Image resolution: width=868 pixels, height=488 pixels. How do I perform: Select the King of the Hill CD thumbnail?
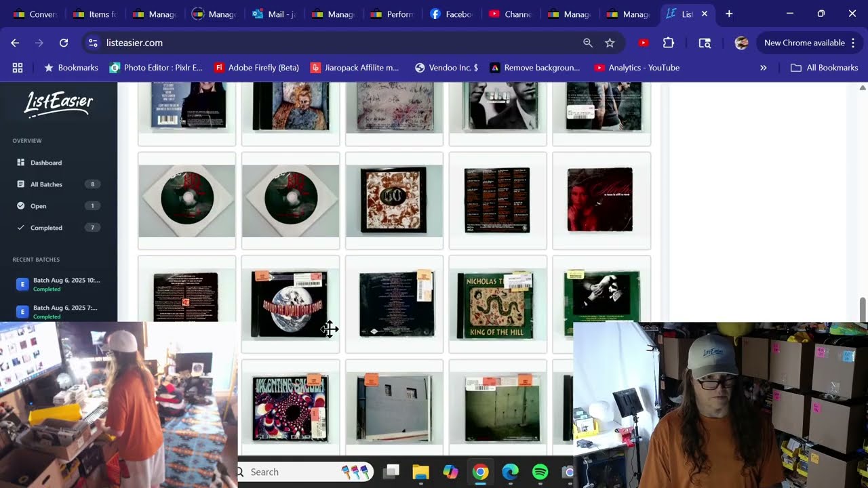498,304
